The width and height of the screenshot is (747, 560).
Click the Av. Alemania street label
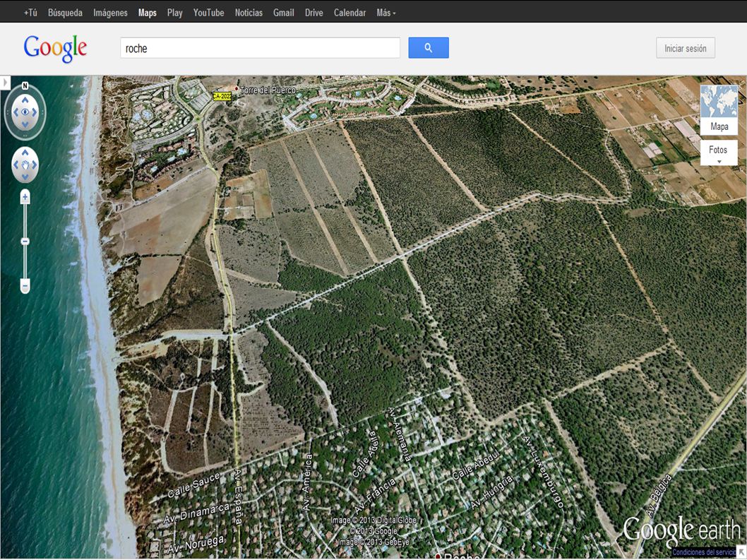399,434
